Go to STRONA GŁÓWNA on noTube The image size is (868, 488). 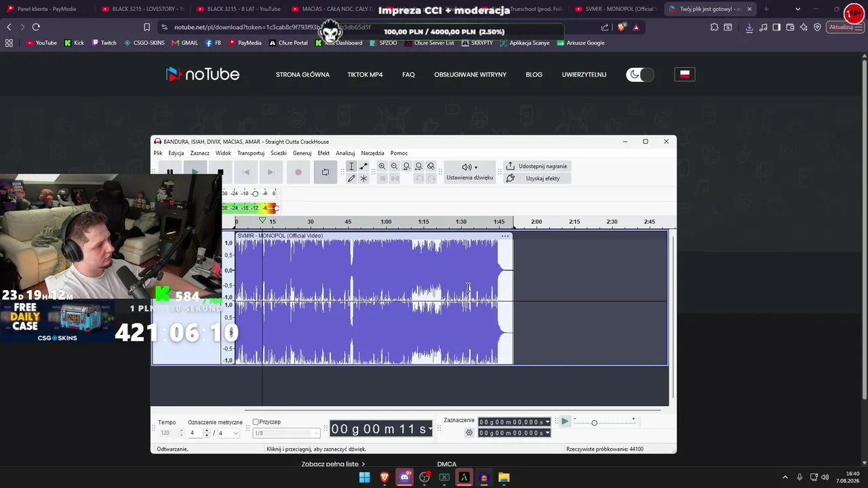[302, 75]
